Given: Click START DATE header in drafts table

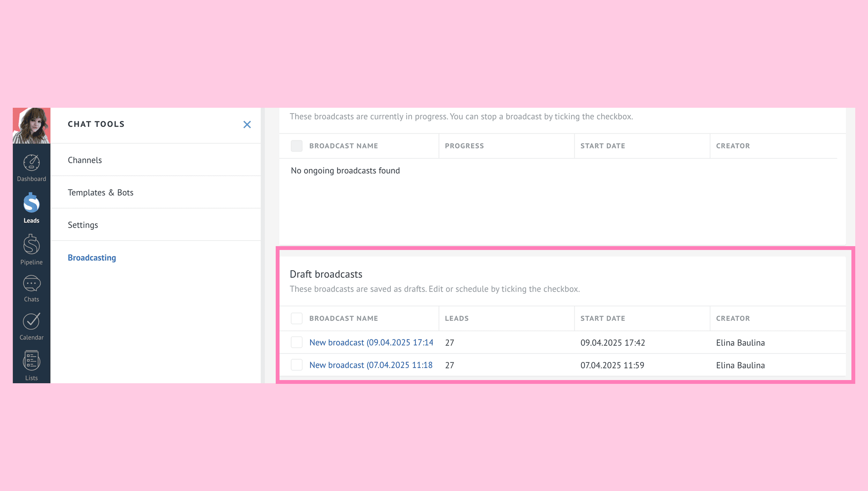Looking at the screenshot, I should 603,318.
